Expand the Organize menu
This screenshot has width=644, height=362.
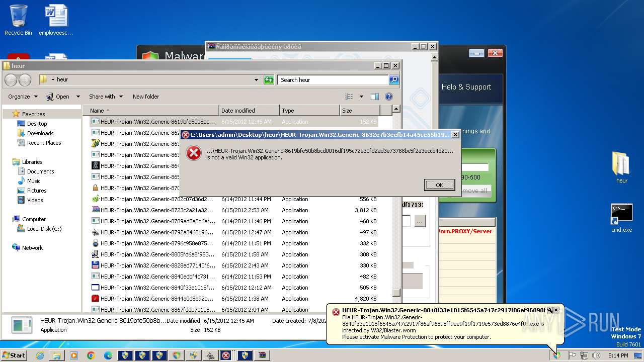tap(23, 97)
